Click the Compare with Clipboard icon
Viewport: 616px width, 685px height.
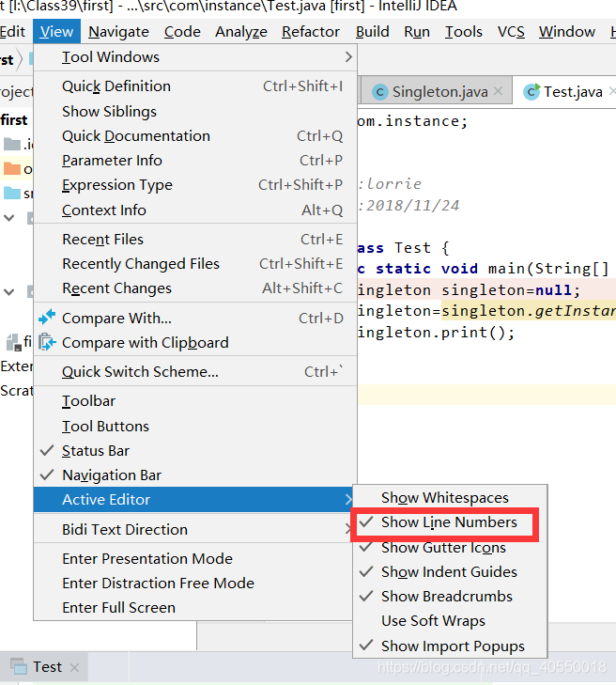coord(47,342)
